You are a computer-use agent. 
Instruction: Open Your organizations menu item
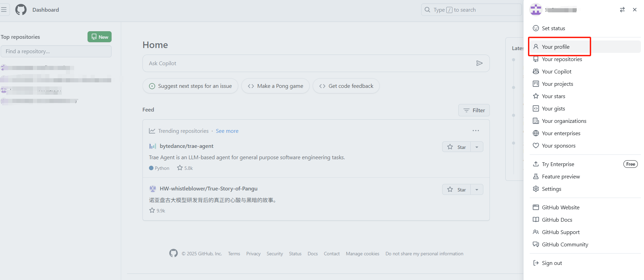tap(585, 121)
